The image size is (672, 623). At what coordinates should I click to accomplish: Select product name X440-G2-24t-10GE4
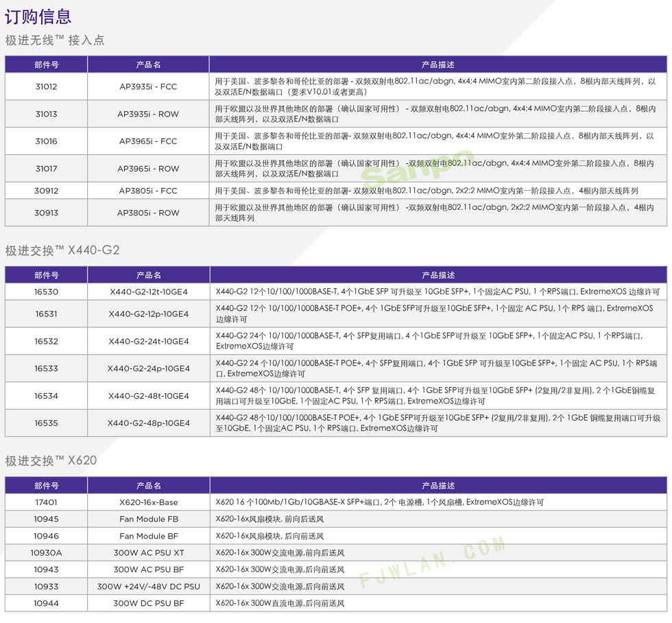[149, 341]
